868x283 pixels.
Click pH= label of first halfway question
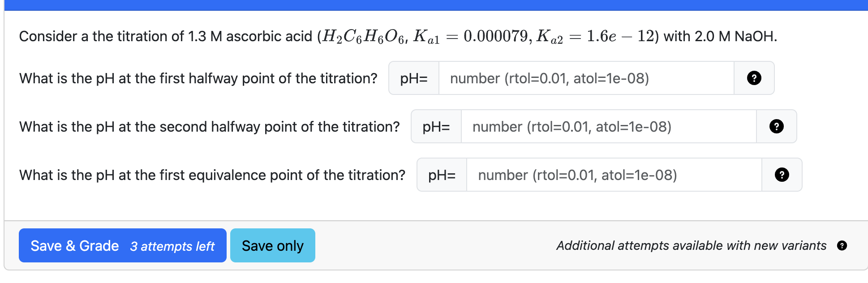(413, 78)
